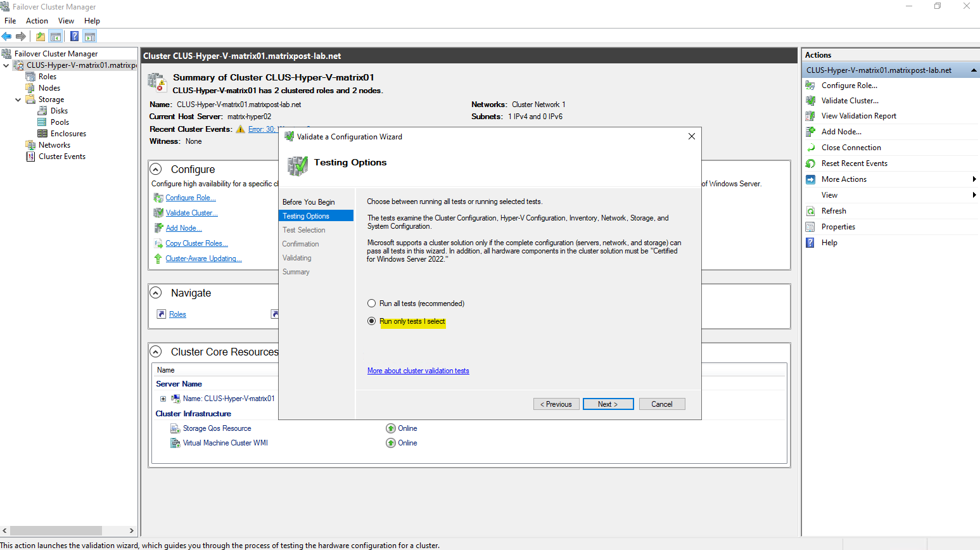The width and height of the screenshot is (980, 550).
Task: Open the Action menu
Action: 37,21
